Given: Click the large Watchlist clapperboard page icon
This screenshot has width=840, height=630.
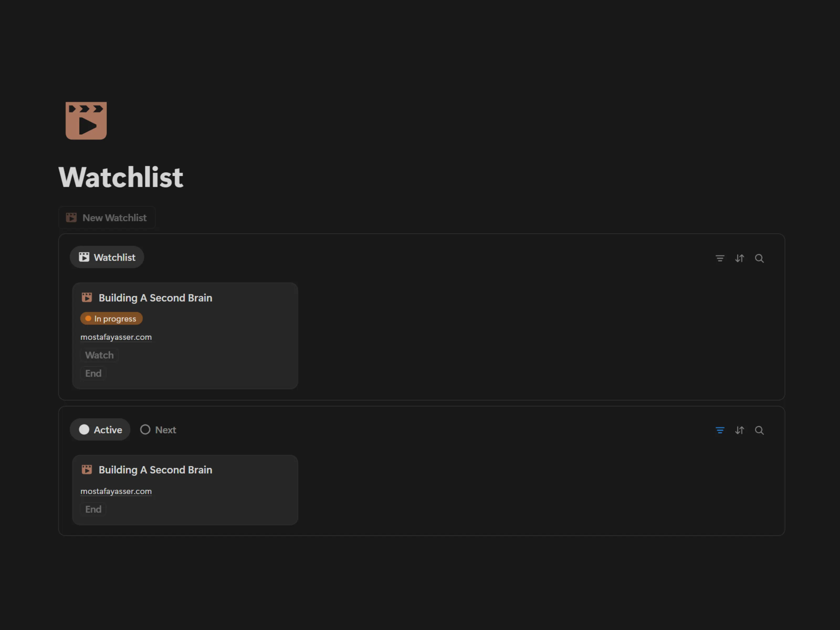Looking at the screenshot, I should [86, 121].
